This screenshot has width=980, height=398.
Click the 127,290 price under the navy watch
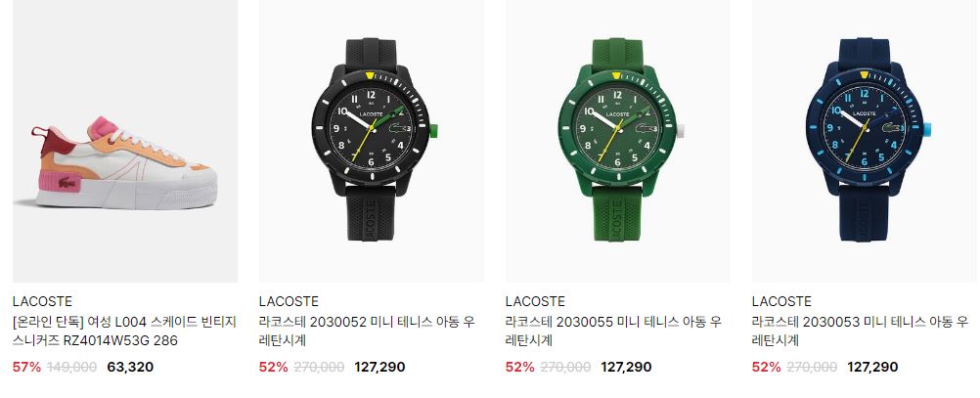tap(872, 368)
